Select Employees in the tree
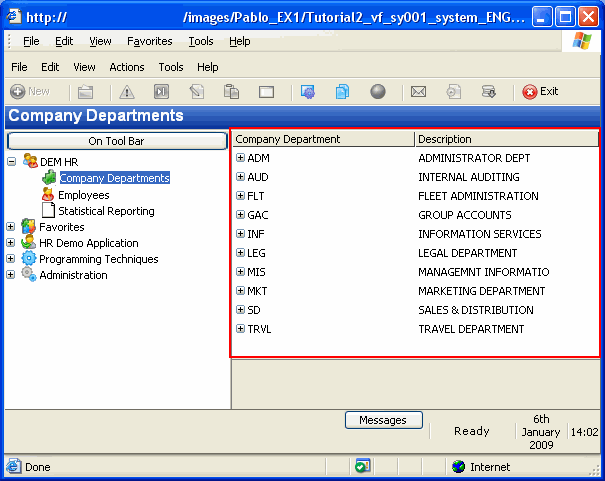This screenshot has height=481, width=605. pos(84,195)
